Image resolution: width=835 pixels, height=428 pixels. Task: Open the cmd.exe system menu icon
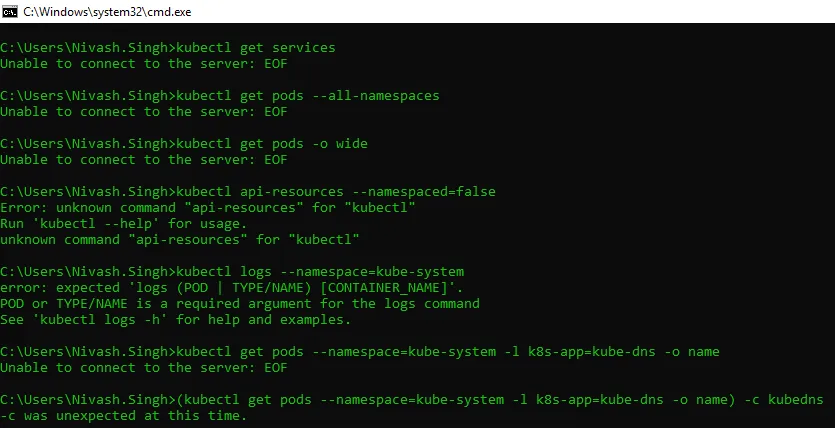(x=10, y=11)
